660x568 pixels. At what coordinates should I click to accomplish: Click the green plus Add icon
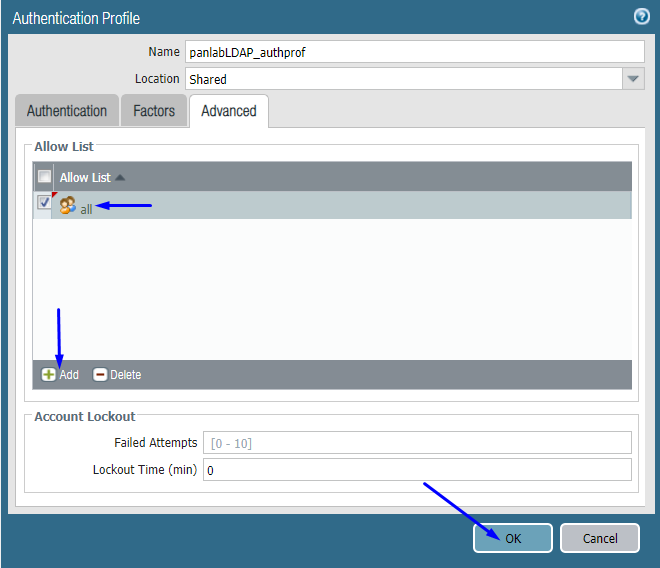pyautogui.click(x=48, y=374)
